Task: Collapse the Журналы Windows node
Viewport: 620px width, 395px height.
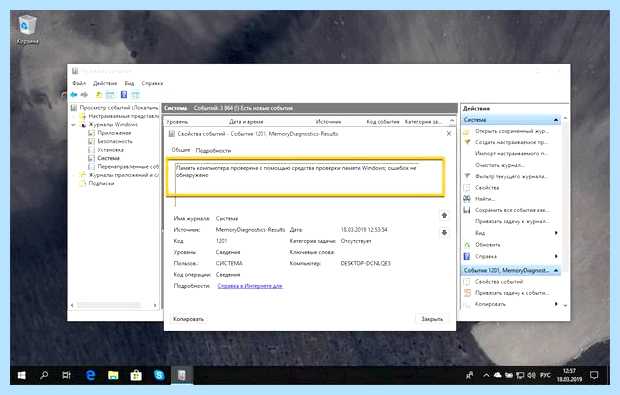Action: (x=74, y=125)
